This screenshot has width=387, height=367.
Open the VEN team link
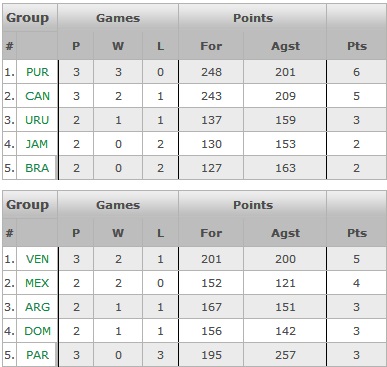(x=37, y=259)
